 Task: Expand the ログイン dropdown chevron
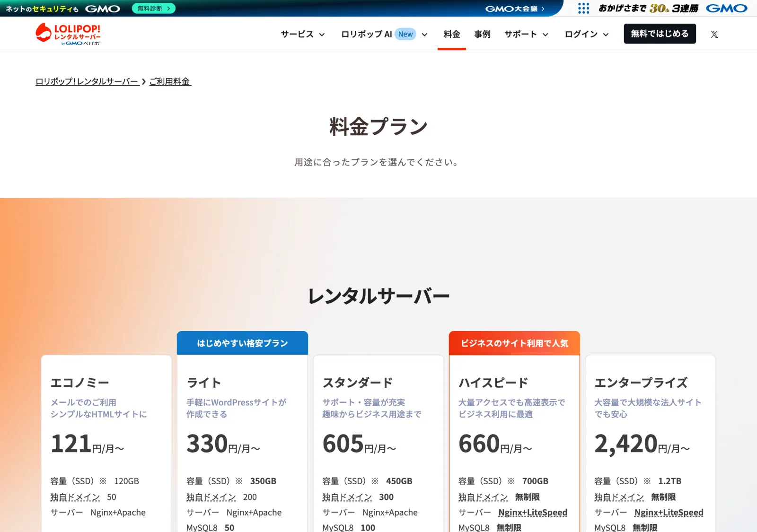tap(606, 35)
